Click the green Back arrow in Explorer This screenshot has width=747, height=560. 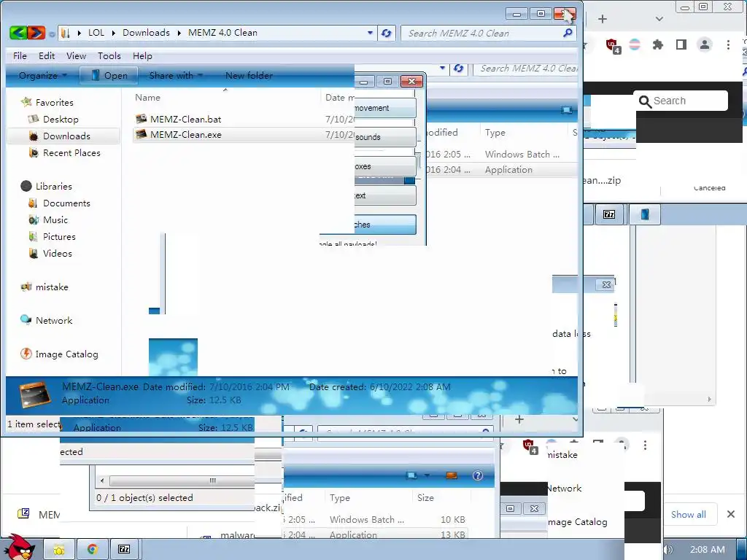[18, 33]
